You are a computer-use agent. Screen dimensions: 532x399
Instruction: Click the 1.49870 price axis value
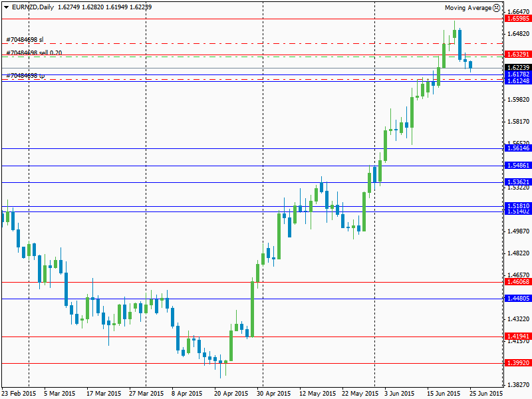point(518,231)
